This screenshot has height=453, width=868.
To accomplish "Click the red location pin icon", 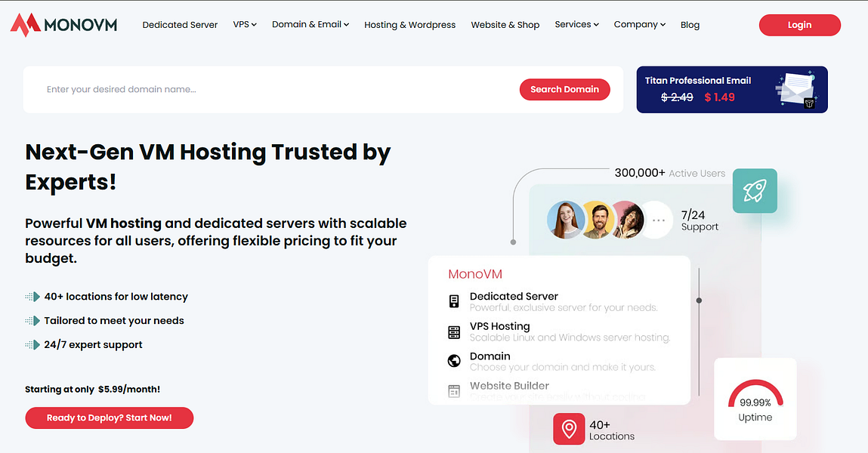I will click(569, 429).
